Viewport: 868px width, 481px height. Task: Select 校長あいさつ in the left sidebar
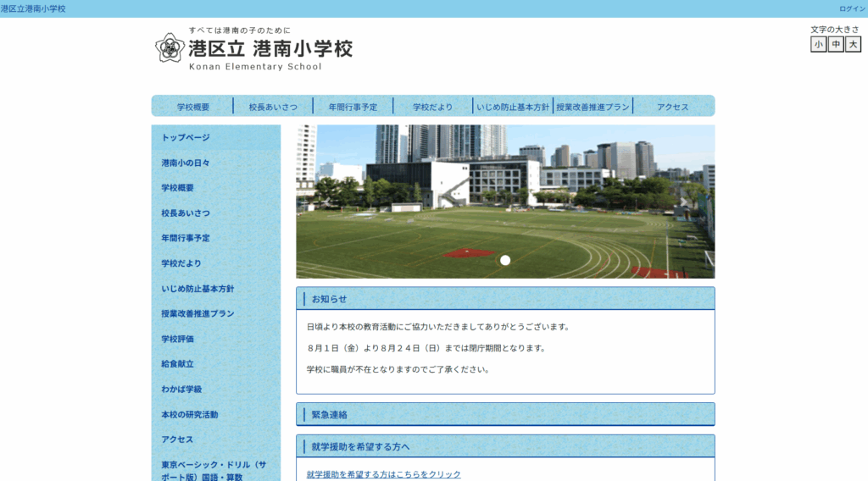tap(216, 213)
